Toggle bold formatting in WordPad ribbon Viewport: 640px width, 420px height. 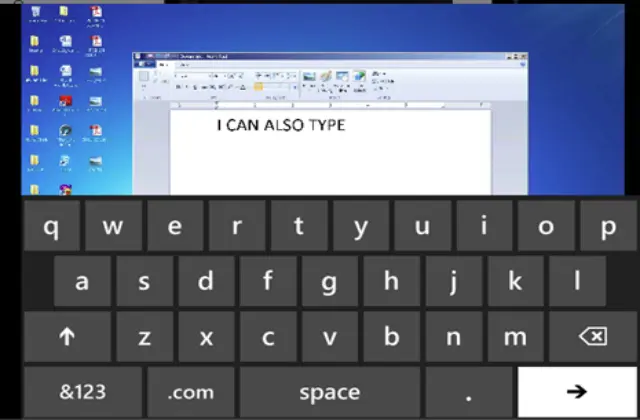tap(178, 88)
